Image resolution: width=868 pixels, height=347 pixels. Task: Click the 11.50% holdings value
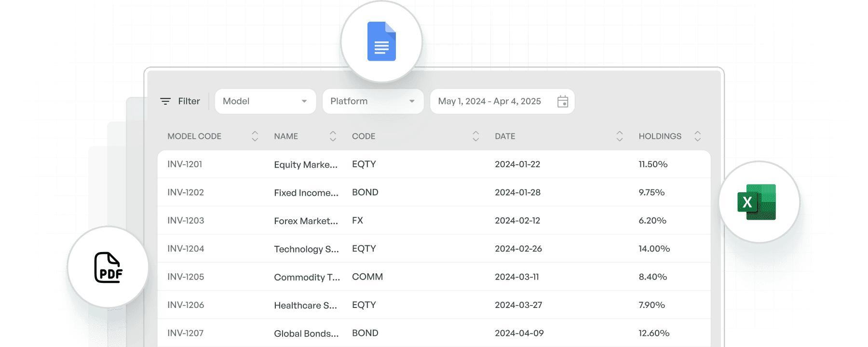[653, 164]
